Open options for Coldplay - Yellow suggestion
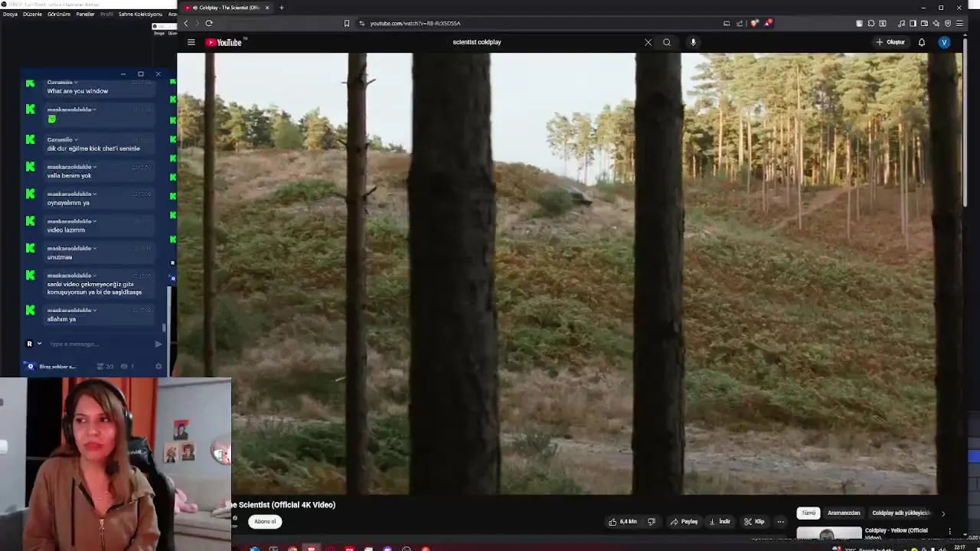Image resolution: width=980 pixels, height=551 pixels. [x=950, y=532]
